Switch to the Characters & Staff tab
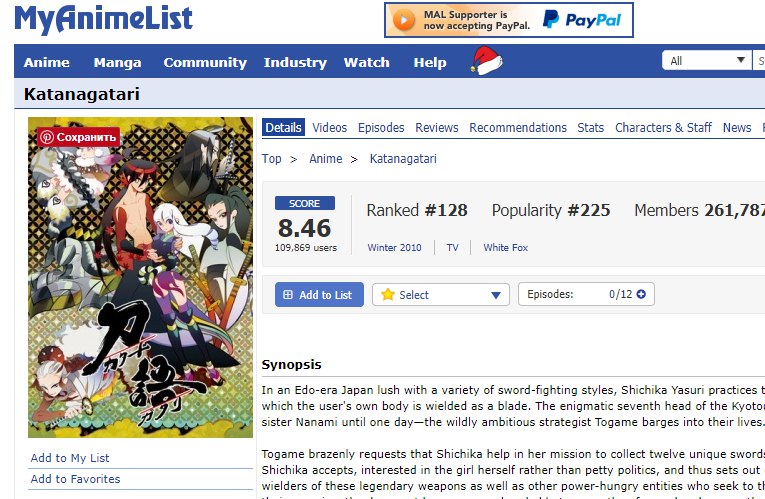 tap(663, 127)
